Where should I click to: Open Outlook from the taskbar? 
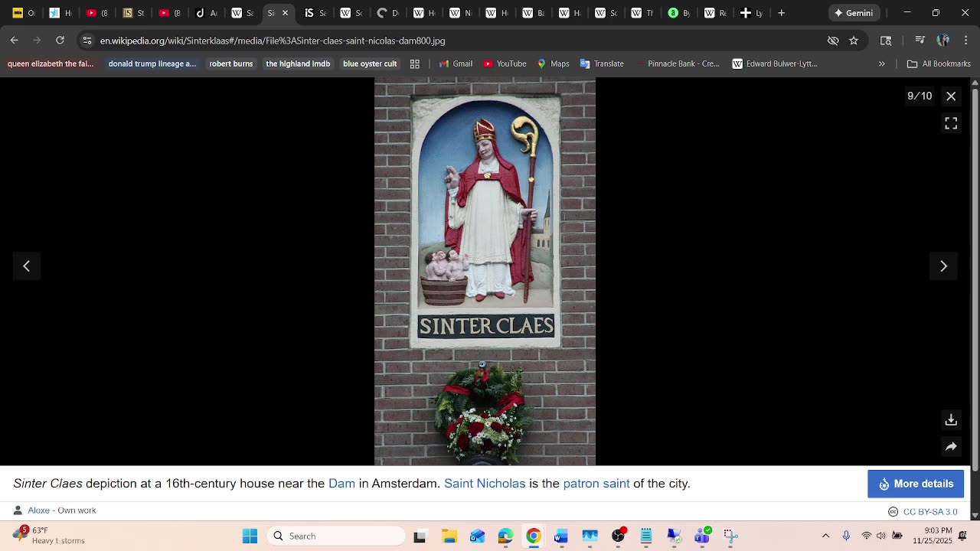point(478,536)
